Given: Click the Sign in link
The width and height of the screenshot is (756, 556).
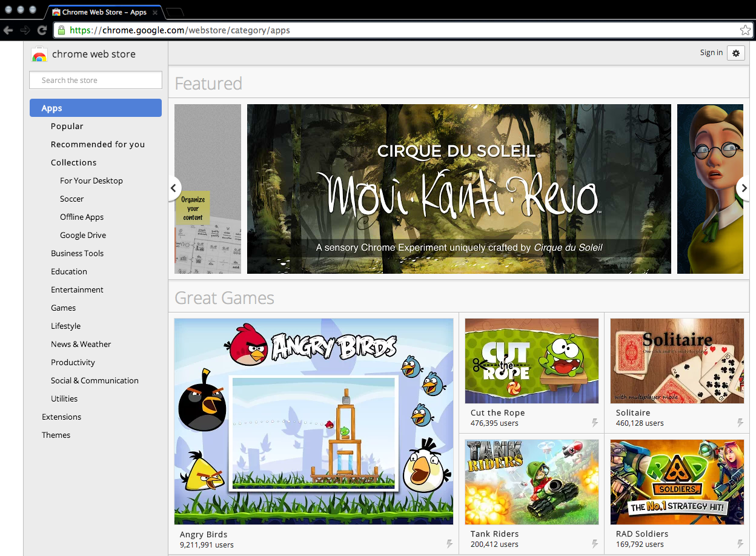Looking at the screenshot, I should click(711, 53).
